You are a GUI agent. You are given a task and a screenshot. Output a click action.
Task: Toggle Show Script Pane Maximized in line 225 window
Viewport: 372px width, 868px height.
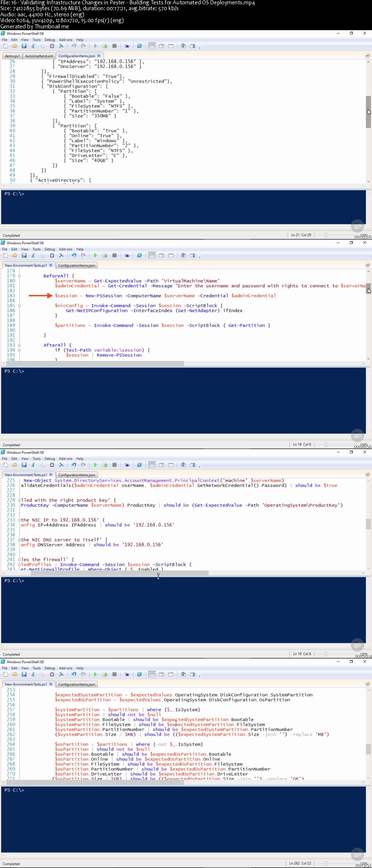(171, 465)
